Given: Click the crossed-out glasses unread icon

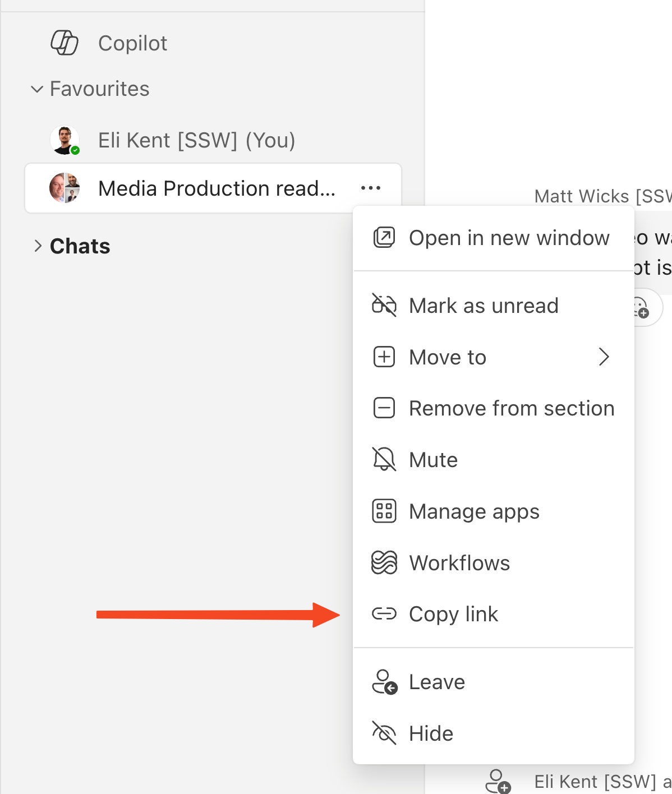Looking at the screenshot, I should (384, 306).
